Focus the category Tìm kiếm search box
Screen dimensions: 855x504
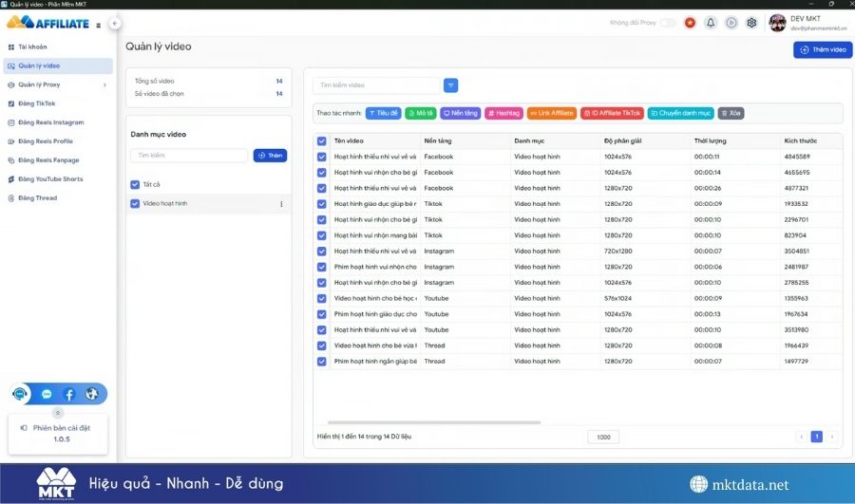[x=189, y=156]
